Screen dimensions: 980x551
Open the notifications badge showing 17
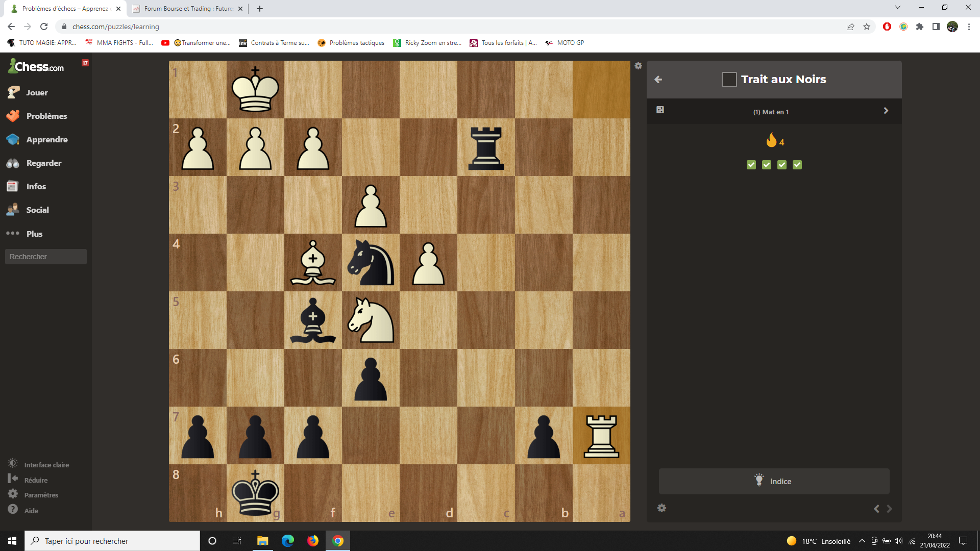(85, 63)
